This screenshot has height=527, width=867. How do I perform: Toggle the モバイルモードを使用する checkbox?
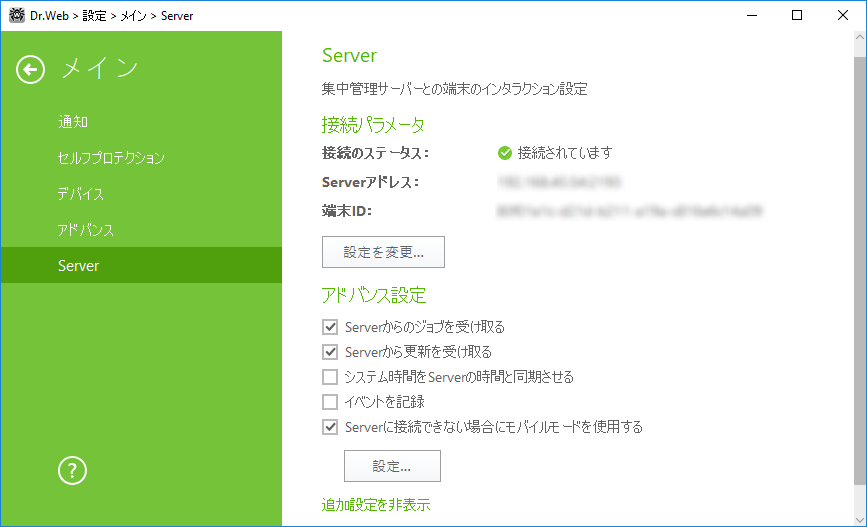click(330, 427)
